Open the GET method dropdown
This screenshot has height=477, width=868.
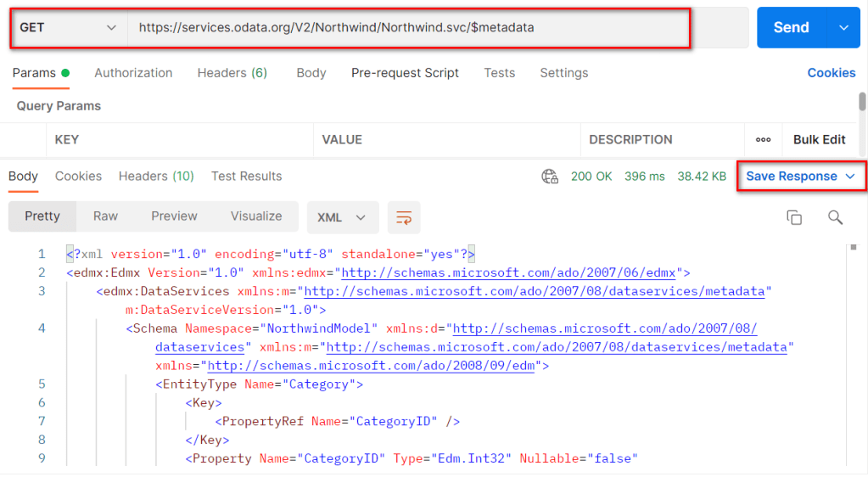point(68,28)
